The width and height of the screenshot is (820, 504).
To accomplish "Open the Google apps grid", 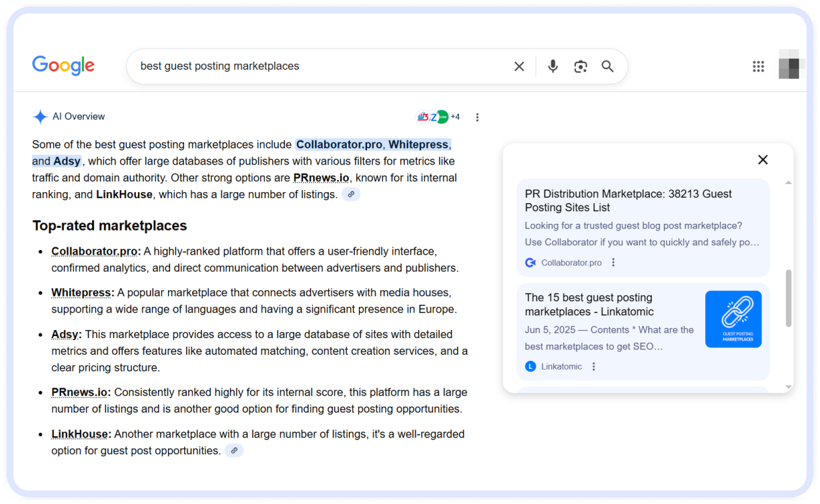I will pyautogui.click(x=758, y=67).
